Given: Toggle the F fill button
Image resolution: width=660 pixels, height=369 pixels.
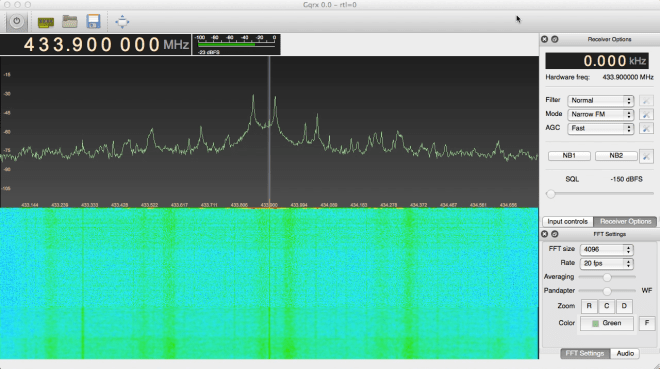Looking at the screenshot, I should (x=647, y=323).
